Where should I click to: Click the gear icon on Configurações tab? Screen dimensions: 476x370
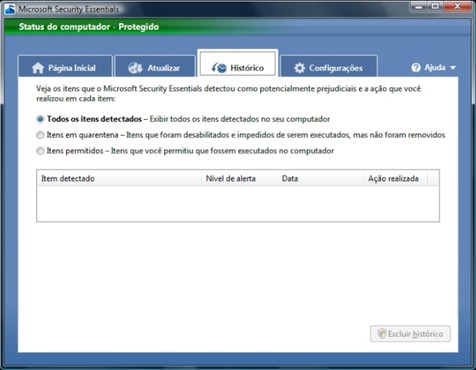pos(299,68)
